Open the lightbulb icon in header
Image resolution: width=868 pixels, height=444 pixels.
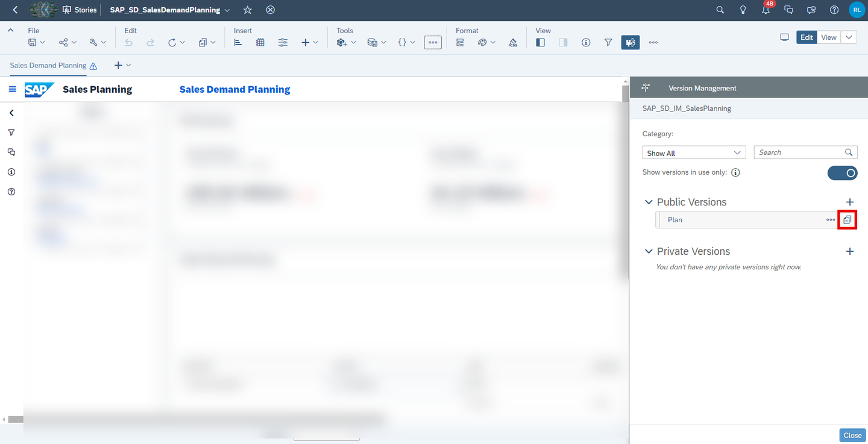click(743, 10)
